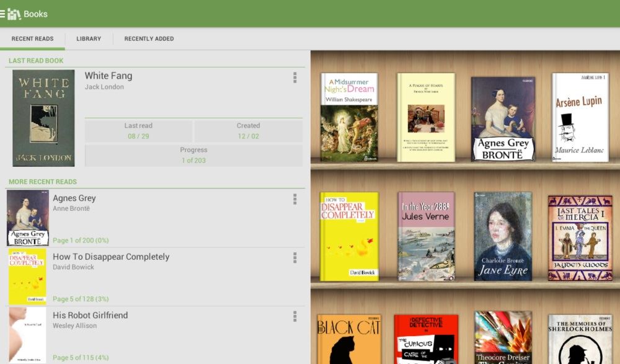Click the White Fang title text
The image size is (620, 364).
coord(108,76)
